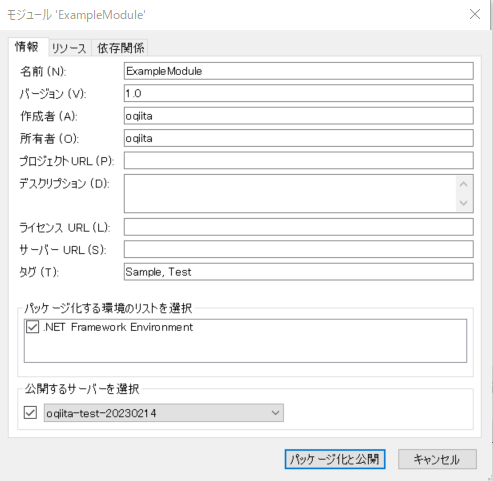
Task: Click the description scrollbar down arrow
Action: 464,203
